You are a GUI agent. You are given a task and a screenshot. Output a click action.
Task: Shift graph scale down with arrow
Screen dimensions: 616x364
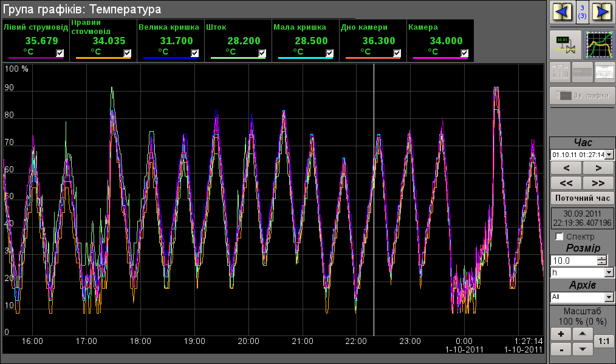pyautogui.click(x=582, y=349)
